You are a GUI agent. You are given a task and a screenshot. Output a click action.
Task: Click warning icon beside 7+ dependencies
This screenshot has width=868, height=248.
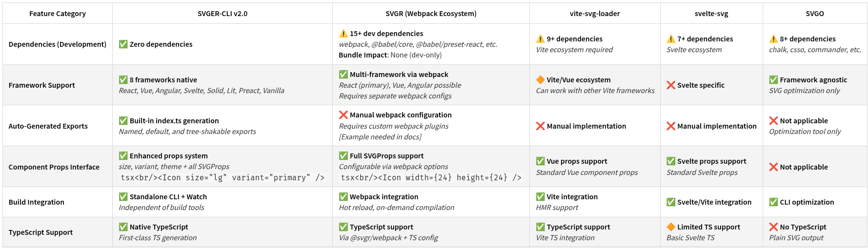tap(671, 39)
